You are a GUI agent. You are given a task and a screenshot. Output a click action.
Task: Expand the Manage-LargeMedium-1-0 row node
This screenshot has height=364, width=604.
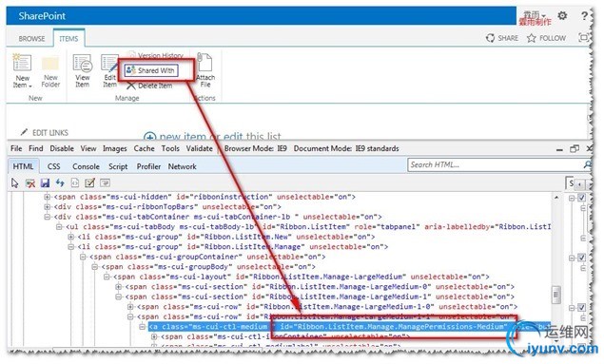click(130, 307)
